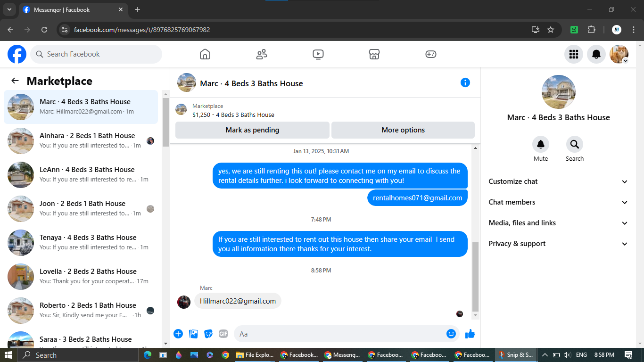The width and height of the screenshot is (644, 362).
Task: Mute this conversation with the bell icon
Action: [x=541, y=144]
